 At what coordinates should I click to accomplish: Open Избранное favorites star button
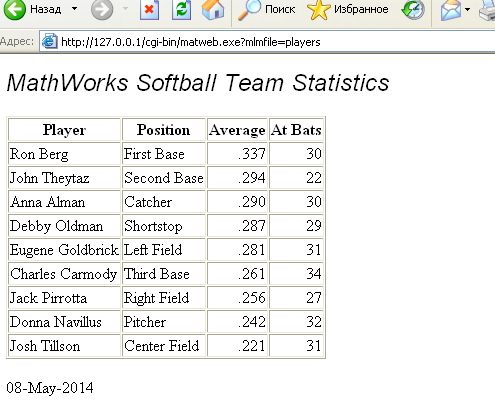tap(348, 9)
